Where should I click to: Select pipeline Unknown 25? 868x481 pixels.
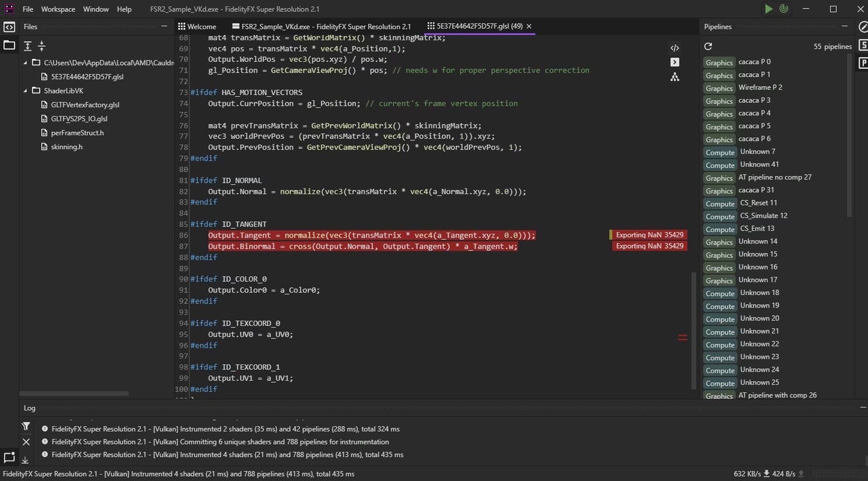tap(759, 382)
